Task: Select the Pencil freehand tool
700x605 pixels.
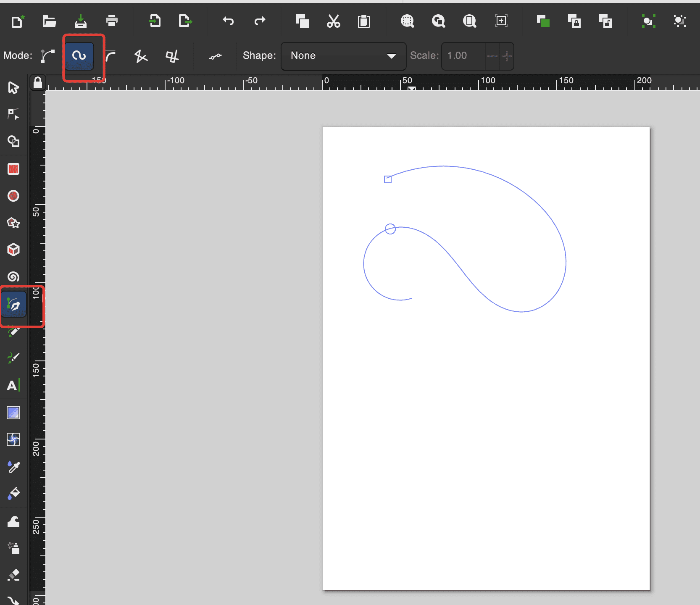Action: [13, 331]
